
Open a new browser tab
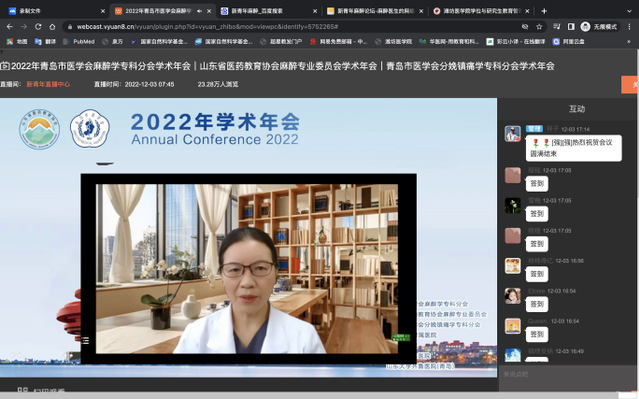pos(544,11)
